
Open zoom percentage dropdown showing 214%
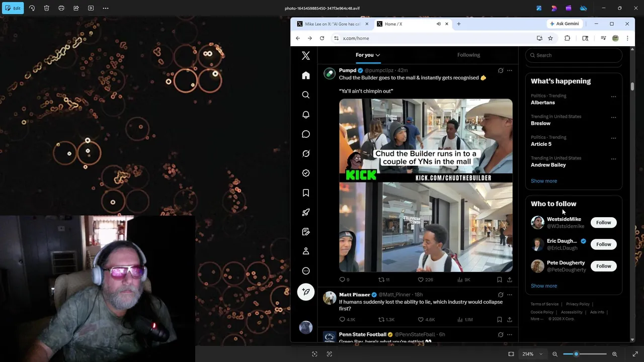[533, 354]
